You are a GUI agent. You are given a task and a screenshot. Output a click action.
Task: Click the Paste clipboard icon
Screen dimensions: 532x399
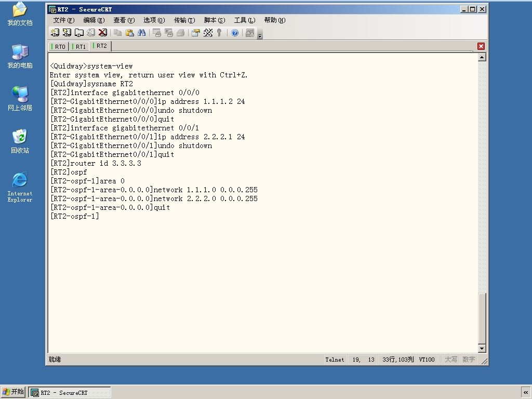129,33
